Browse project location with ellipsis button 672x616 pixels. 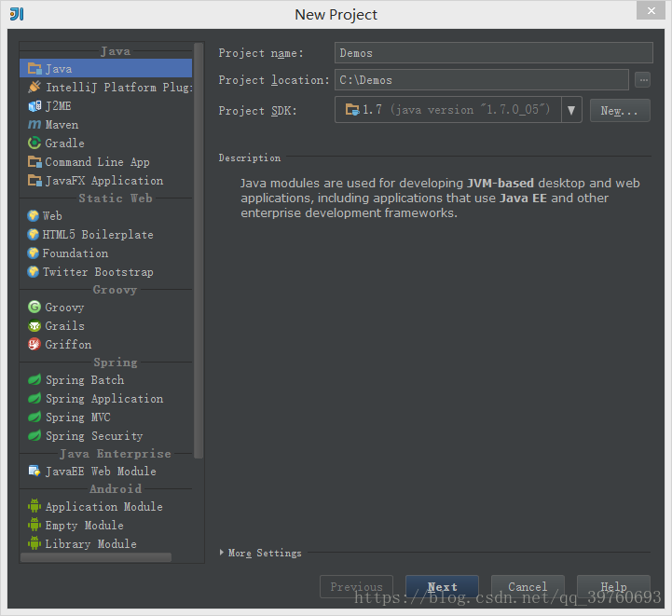click(643, 79)
